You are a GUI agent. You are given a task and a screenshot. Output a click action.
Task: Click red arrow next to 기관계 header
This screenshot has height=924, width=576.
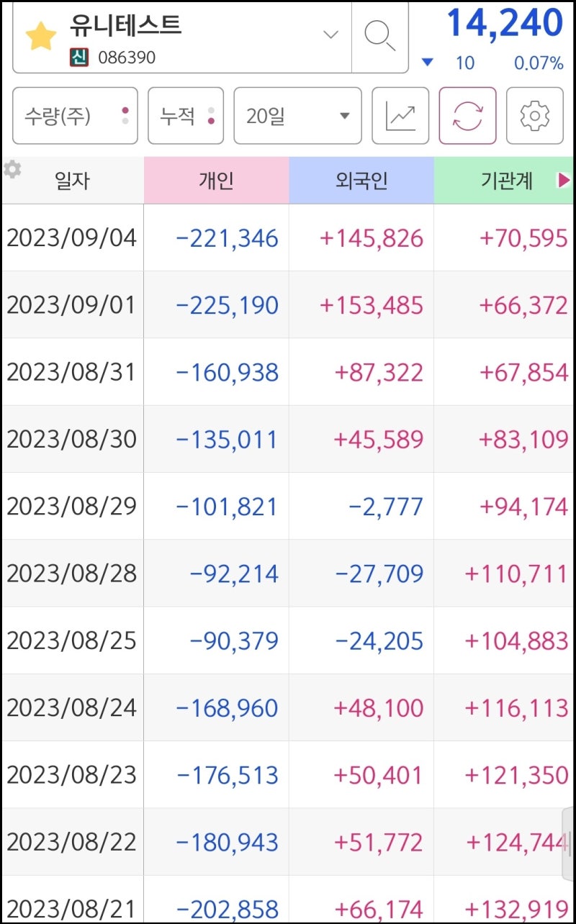(564, 181)
